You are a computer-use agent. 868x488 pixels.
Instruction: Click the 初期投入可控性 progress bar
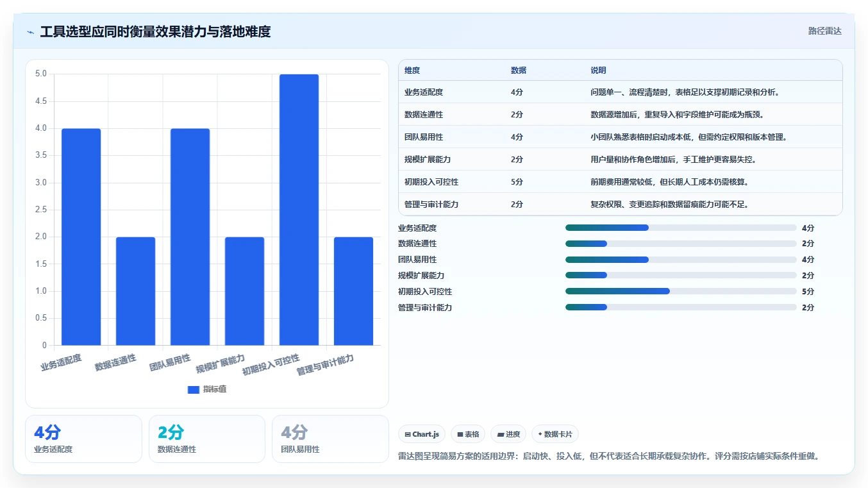(681, 291)
